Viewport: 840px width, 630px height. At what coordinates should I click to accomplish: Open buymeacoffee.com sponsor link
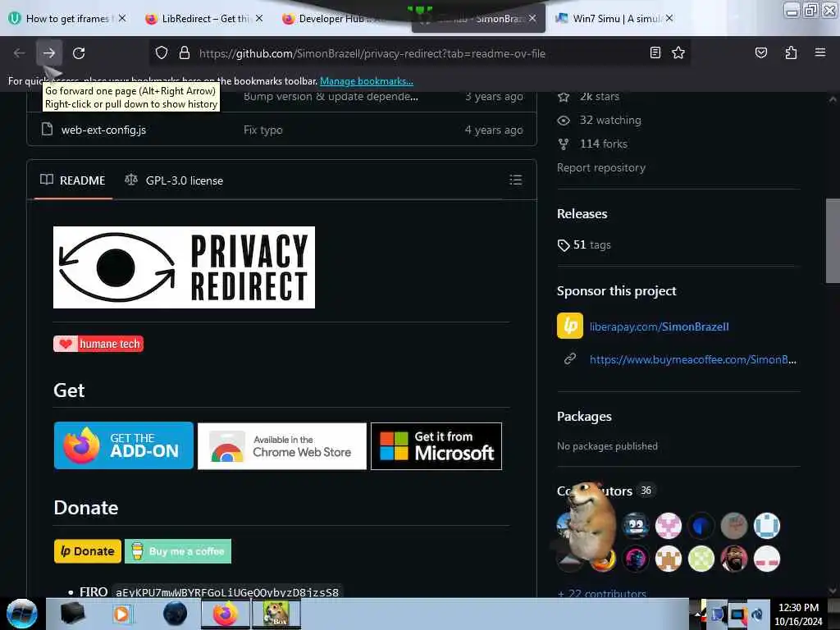692,359
